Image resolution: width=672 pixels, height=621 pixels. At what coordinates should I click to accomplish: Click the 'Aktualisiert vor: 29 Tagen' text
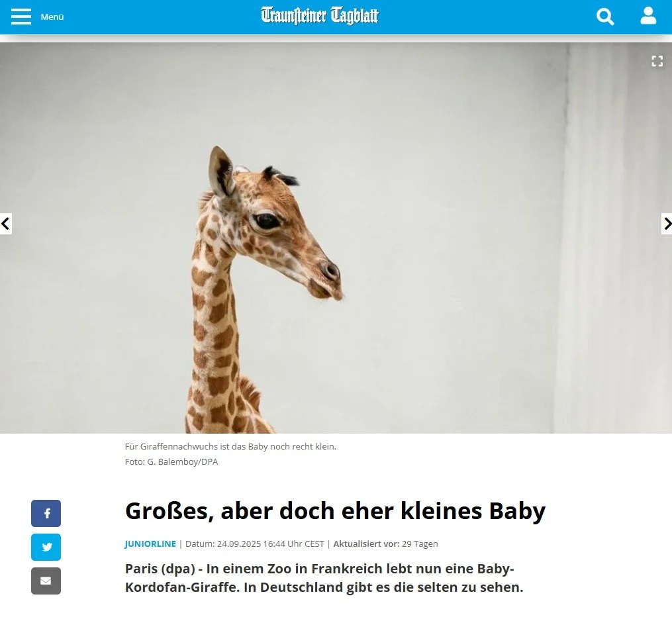pos(386,544)
